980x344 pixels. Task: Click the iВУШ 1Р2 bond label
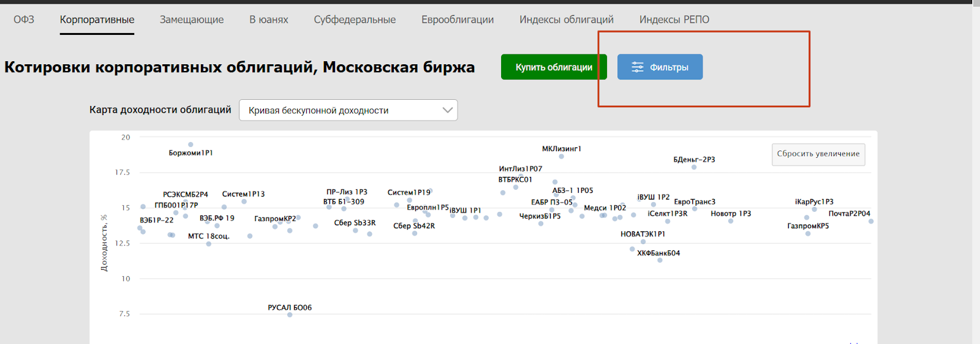pos(654,197)
